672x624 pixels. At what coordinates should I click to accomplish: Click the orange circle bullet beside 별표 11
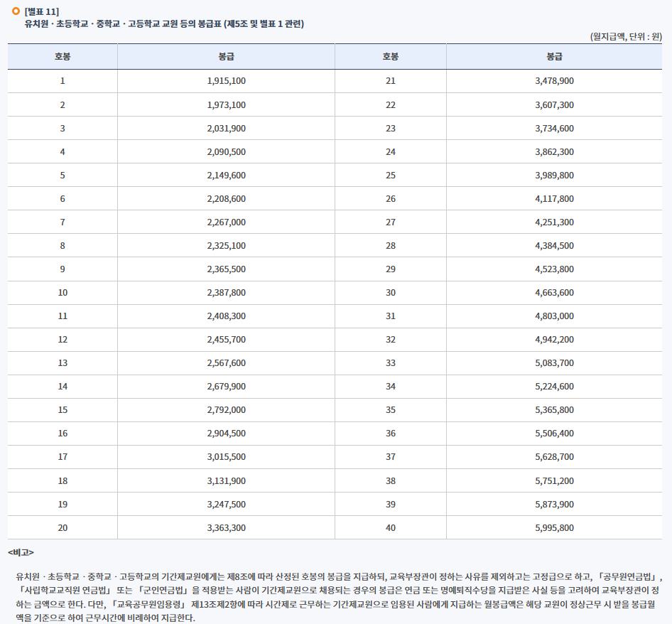click(x=16, y=11)
